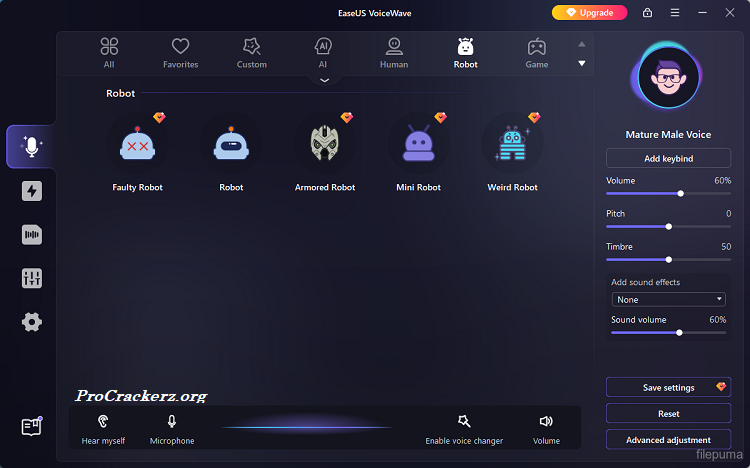Click the Mature Male Voice avatar

click(x=668, y=82)
